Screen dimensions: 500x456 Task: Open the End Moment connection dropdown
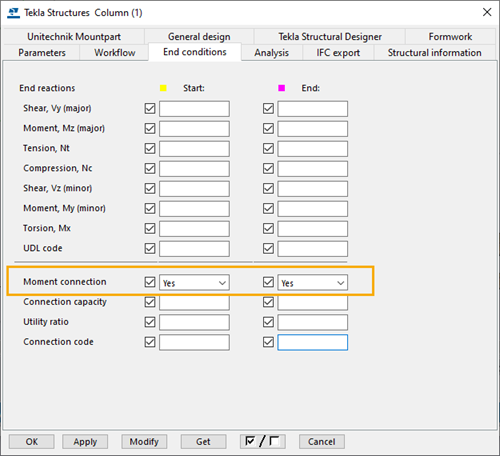click(x=313, y=283)
